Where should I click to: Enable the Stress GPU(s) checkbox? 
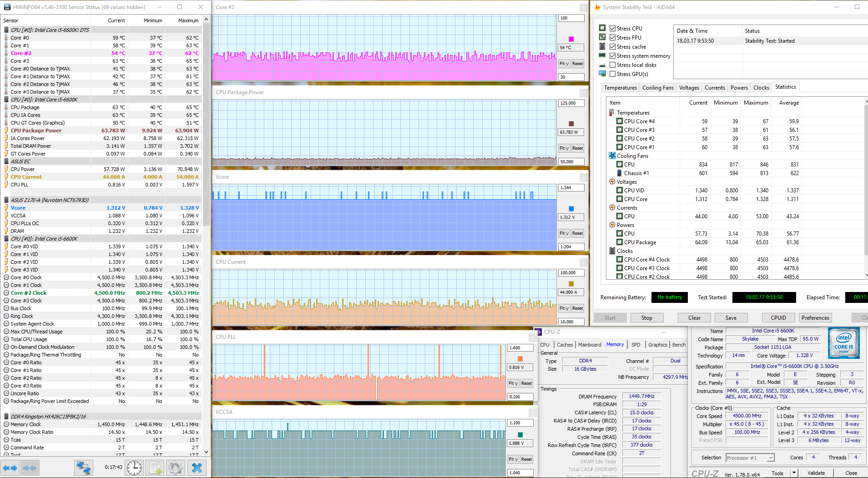click(612, 74)
